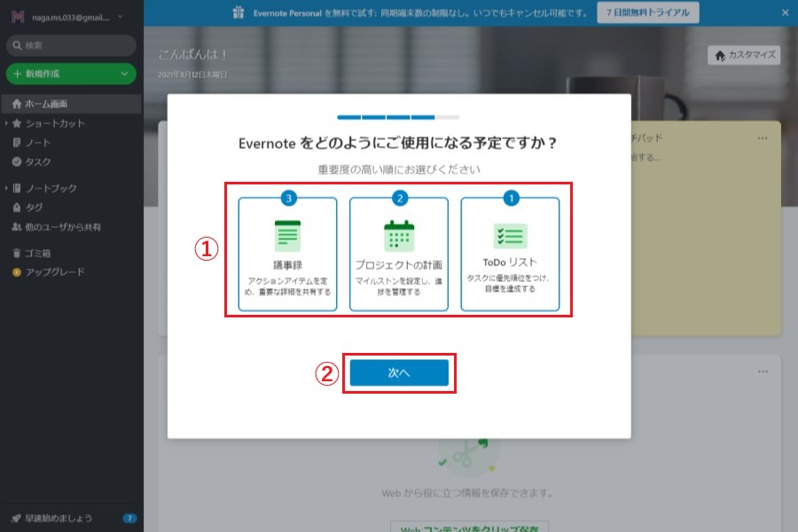Open タグ in the sidebar
Viewport: 798px width, 532px height.
pyautogui.click(x=34, y=207)
